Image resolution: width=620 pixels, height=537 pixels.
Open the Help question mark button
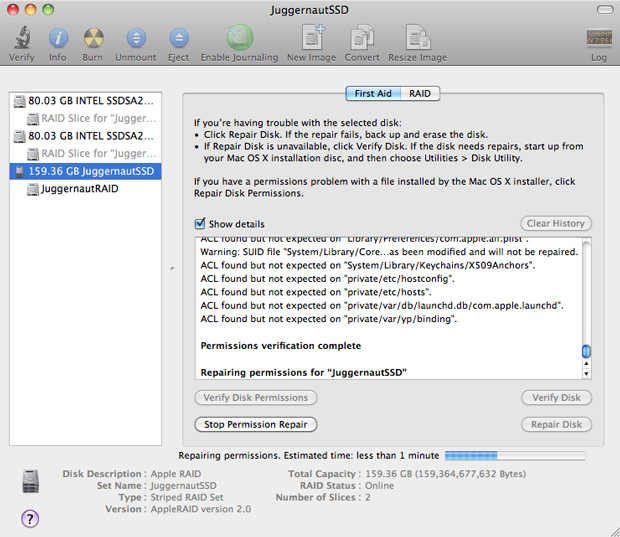pyautogui.click(x=30, y=518)
